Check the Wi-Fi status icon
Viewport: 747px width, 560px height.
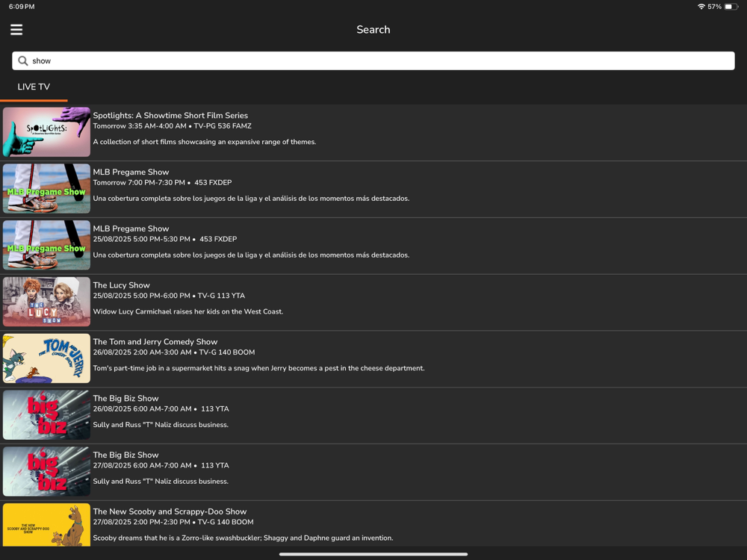pos(701,7)
